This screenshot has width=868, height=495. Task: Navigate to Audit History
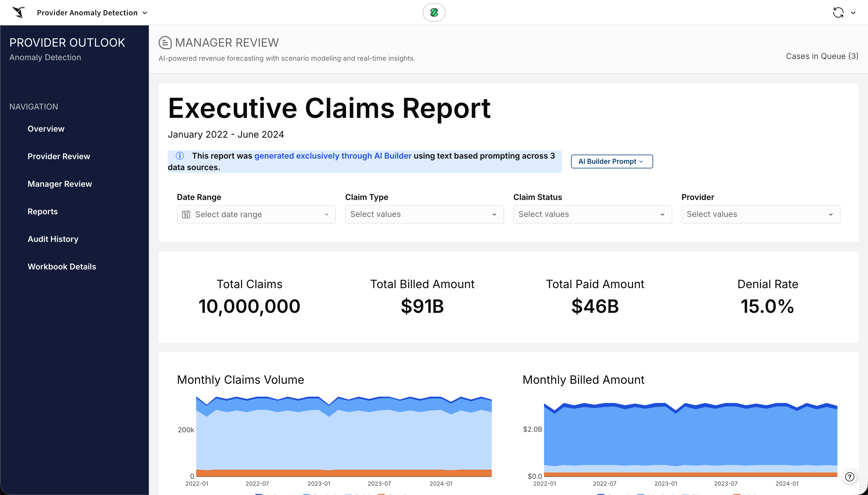click(x=53, y=239)
